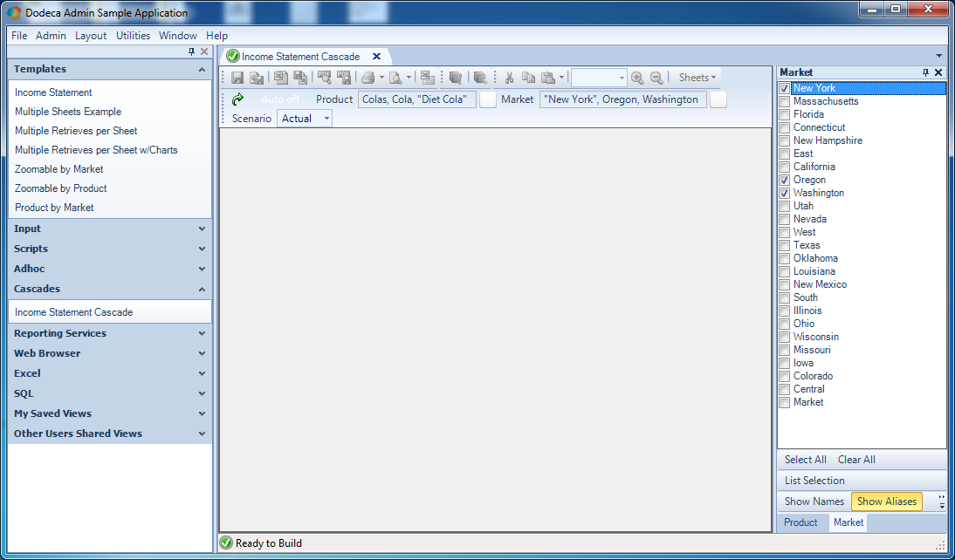Click the green build arrow icon
This screenshot has width=955, height=560.
pyautogui.click(x=237, y=99)
